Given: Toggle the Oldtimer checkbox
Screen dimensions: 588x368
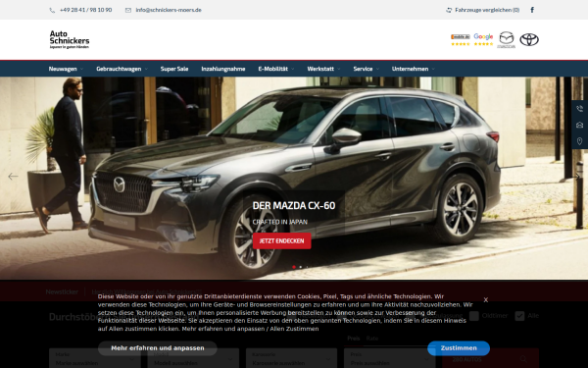Looking at the screenshot, I should pyautogui.click(x=474, y=316).
